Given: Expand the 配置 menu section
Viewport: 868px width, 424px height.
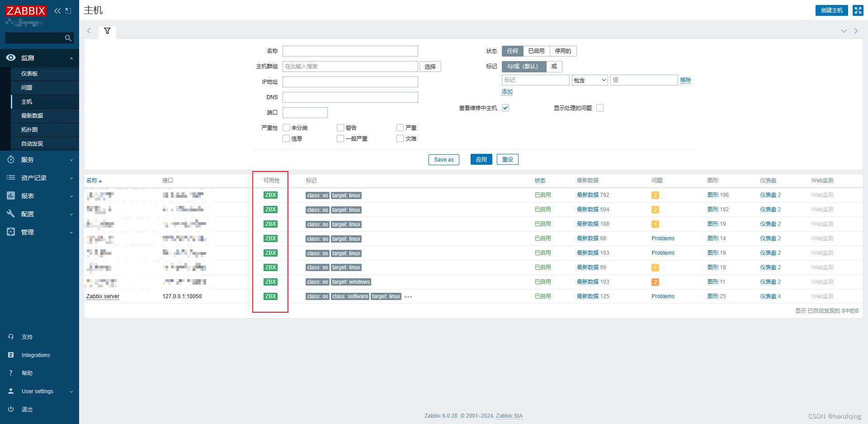Looking at the screenshot, I should 71,214.
